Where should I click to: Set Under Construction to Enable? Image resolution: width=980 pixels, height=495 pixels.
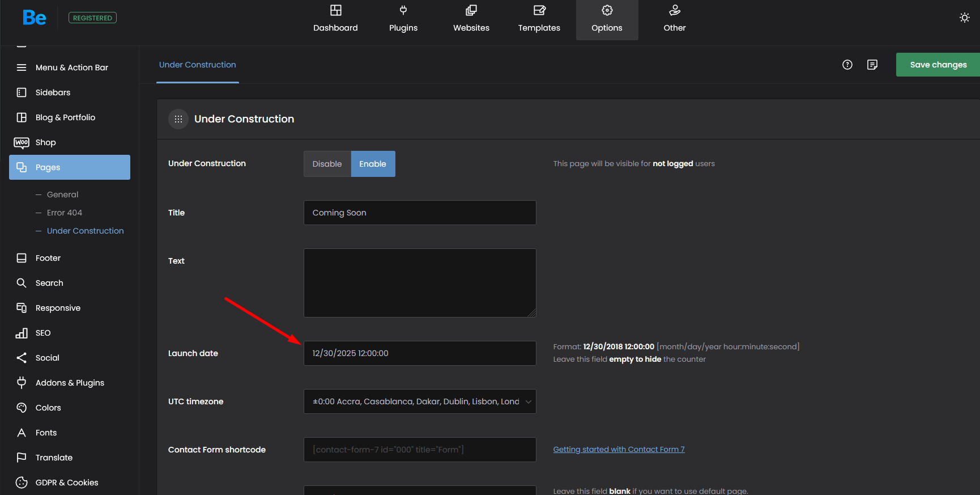pos(373,164)
